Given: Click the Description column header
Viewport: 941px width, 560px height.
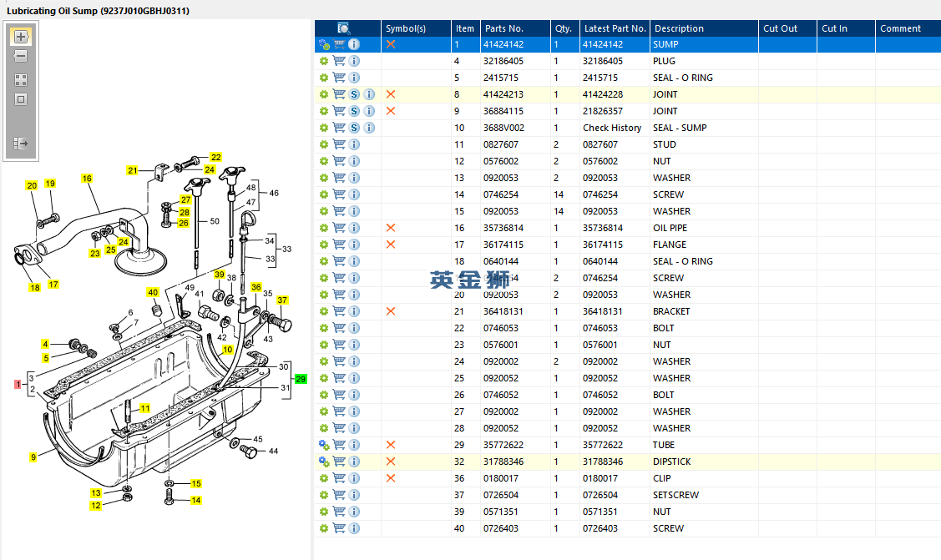Looking at the screenshot, I should [x=679, y=28].
